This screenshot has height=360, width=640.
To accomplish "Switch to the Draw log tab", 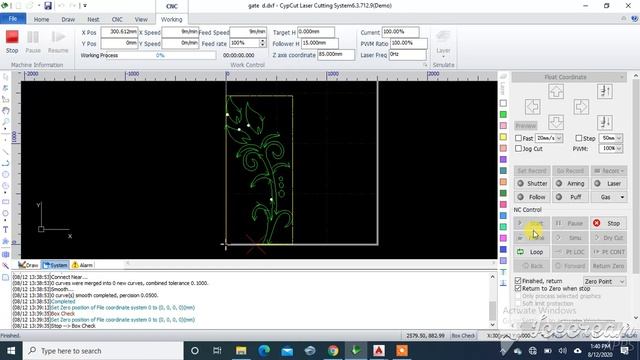I will point(28,265).
